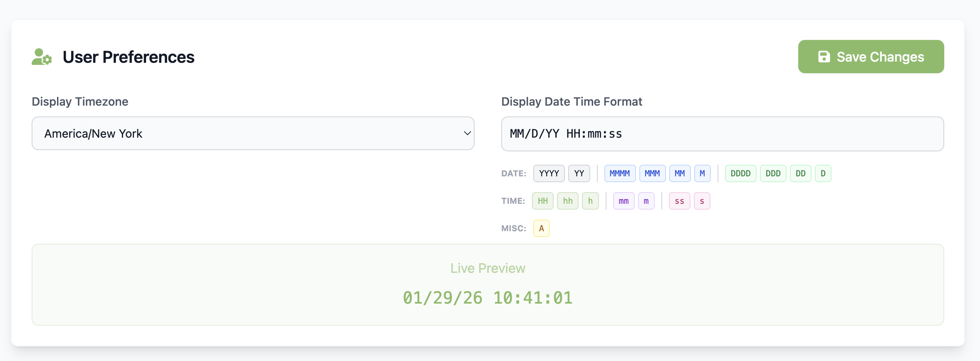Insert the single h hour token
980x361 pixels.
[x=590, y=201]
